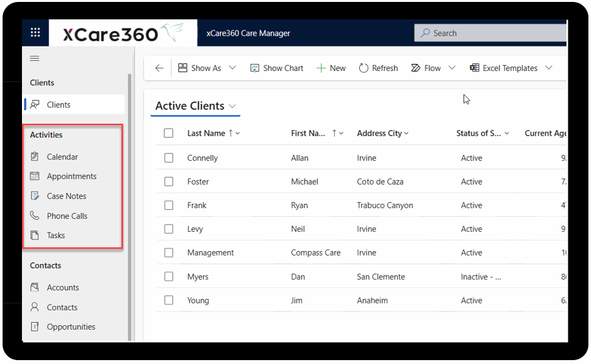Collapse the sidebar with hamburger icon
Viewport: 591px width, 364px height.
[x=35, y=58]
